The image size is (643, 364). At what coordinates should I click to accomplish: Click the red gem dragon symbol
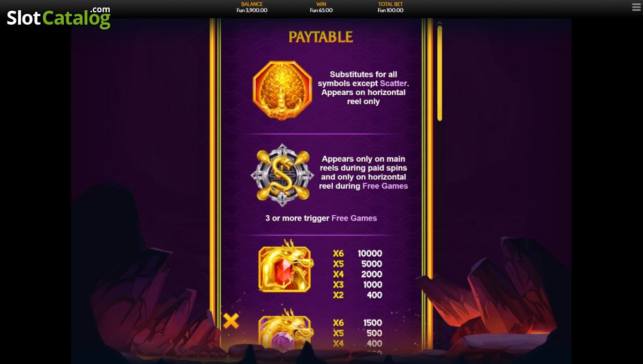[x=286, y=266]
